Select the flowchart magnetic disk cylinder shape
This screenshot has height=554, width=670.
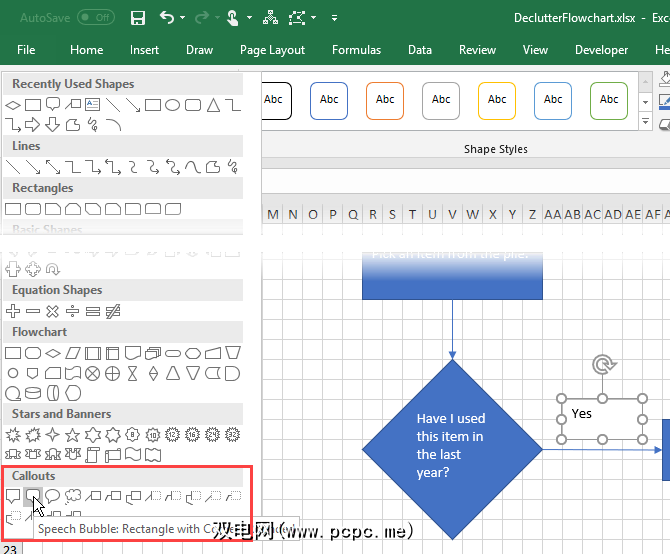33,393
